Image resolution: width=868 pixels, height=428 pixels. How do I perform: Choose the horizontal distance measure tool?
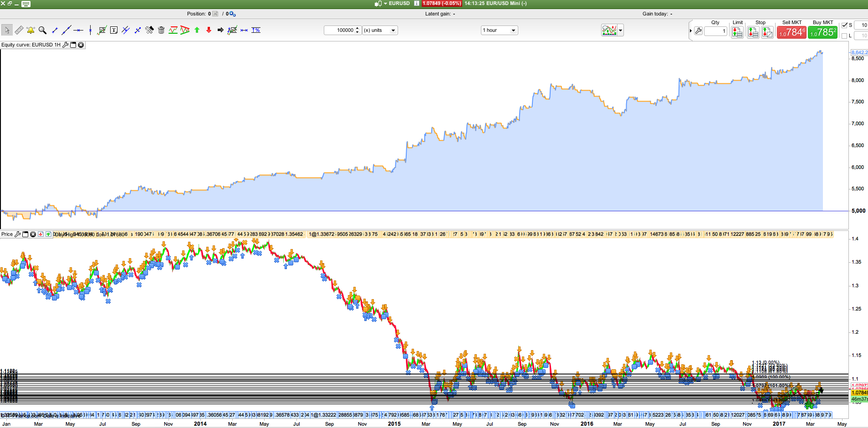pyautogui.click(x=244, y=30)
